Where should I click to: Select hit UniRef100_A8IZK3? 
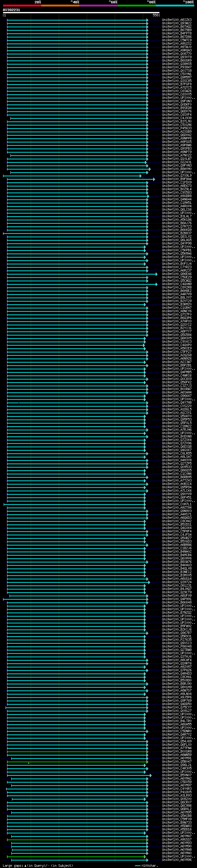pyautogui.click(x=177, y=20)
